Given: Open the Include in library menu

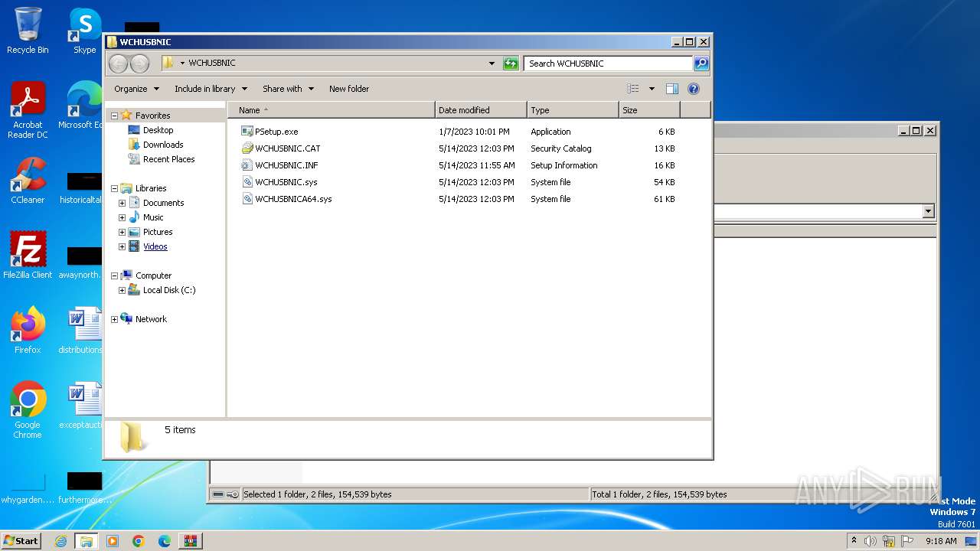Looking at the screenshot, I should pyautogui.click(x=211, y=89).
